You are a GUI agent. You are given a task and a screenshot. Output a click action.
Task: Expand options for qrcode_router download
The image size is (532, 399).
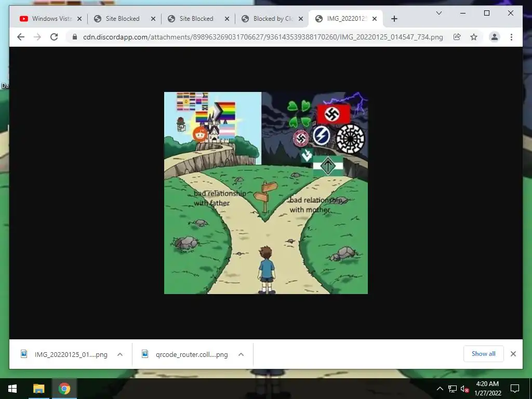241,354
